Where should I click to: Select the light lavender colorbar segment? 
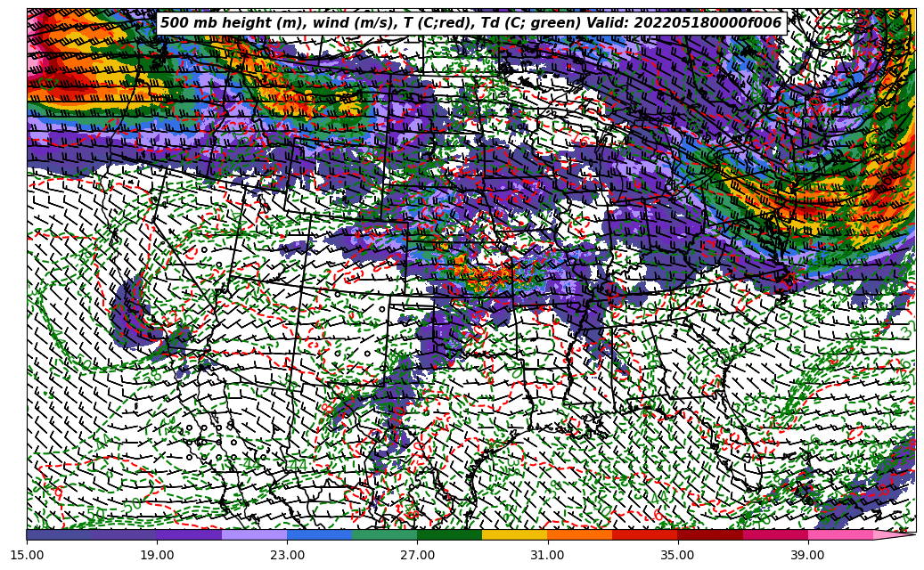254,535
